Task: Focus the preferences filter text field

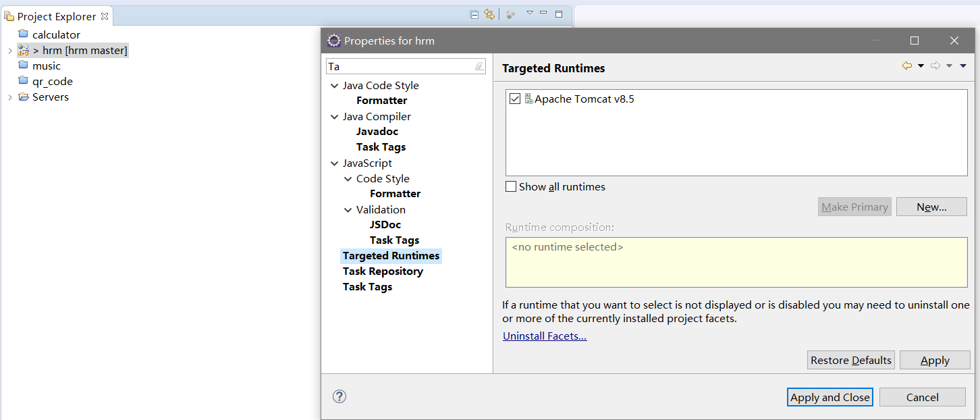Action: tap(398, 66)
